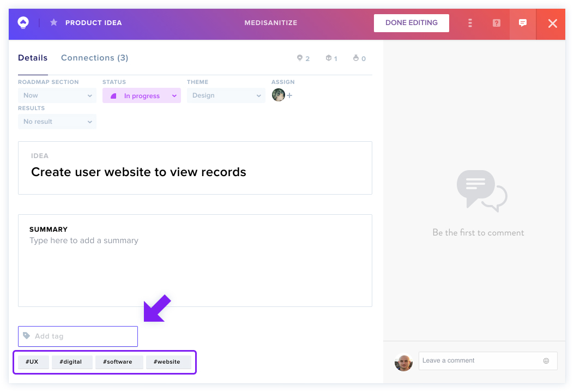Open the No result dropdown

click(57, 122)
